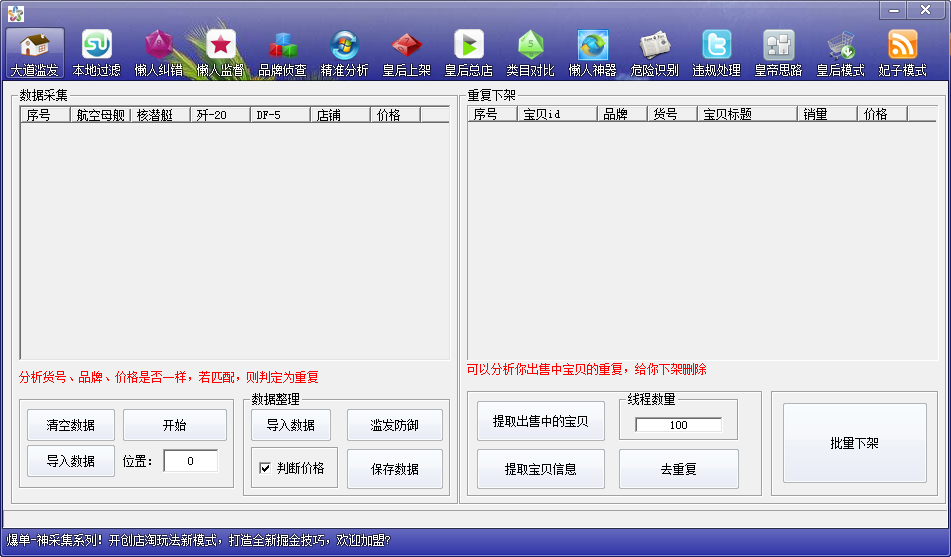This screenshot has height=557, width=951.
Task: Close the application window
Action: coord(926,10)
